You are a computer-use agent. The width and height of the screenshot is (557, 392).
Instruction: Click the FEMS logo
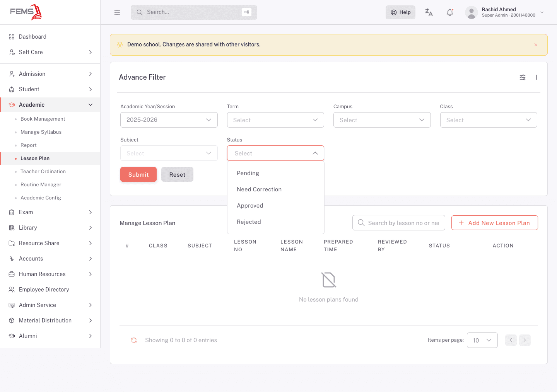click(26, 12)
